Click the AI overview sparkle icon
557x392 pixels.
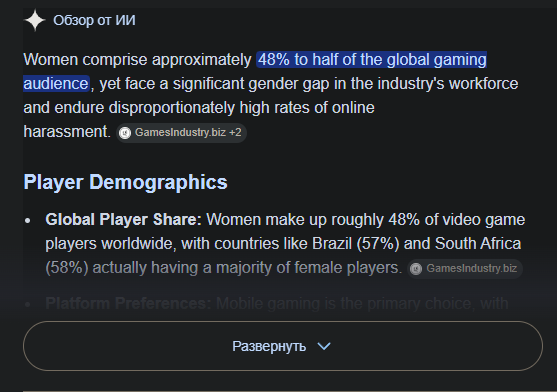(x=35, y=20)
